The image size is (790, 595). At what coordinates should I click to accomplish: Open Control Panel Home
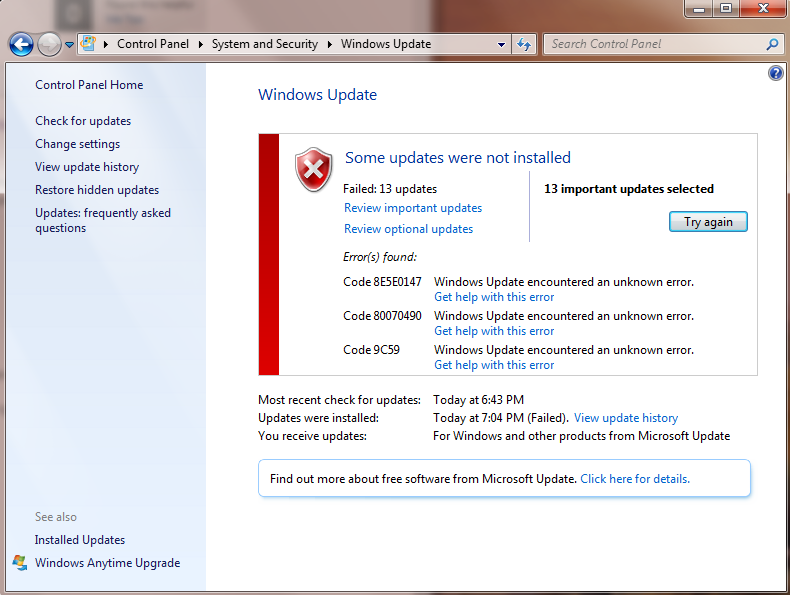pyautogui.click(x=89, y=85)
